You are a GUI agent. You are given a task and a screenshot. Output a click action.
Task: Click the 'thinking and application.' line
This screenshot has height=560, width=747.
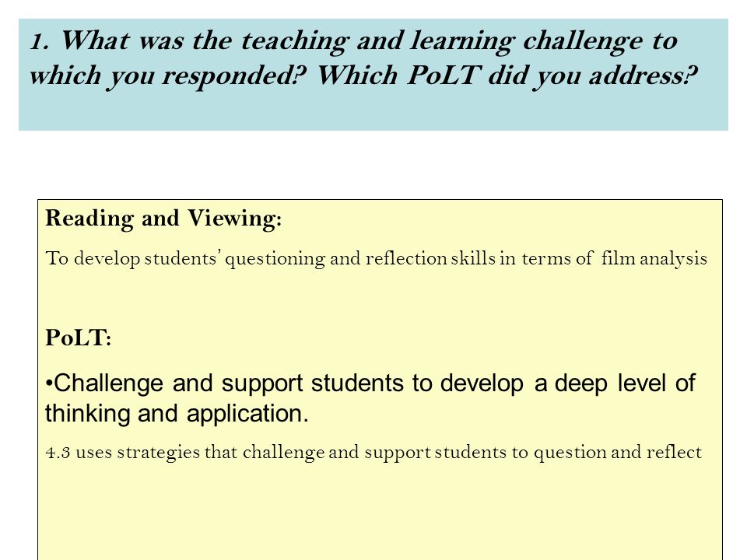(177, 414)
